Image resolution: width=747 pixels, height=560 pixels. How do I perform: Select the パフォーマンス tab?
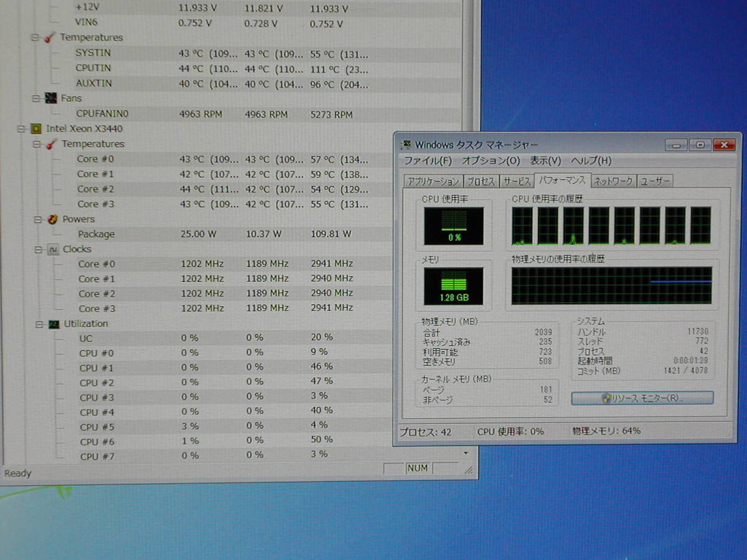(562, 180)
